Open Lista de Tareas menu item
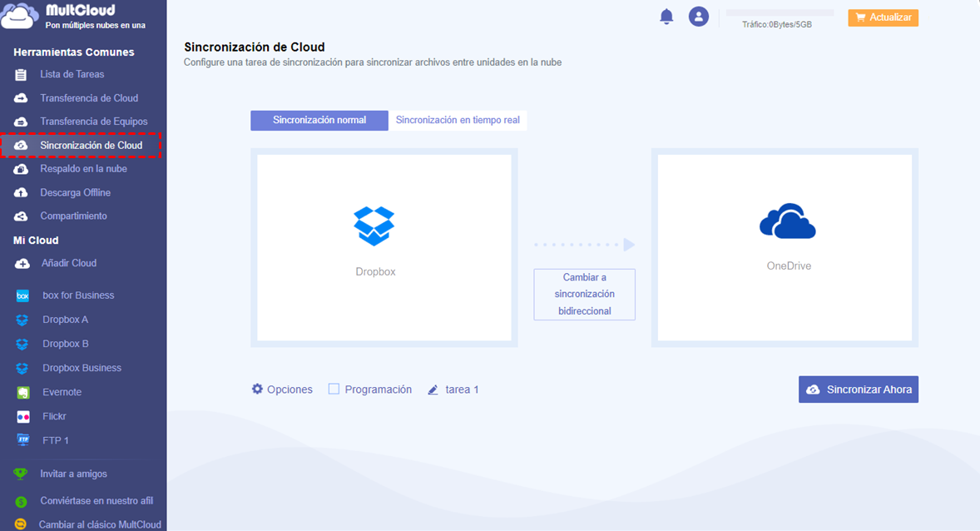The image size is (980, 531). pos(72,74)
